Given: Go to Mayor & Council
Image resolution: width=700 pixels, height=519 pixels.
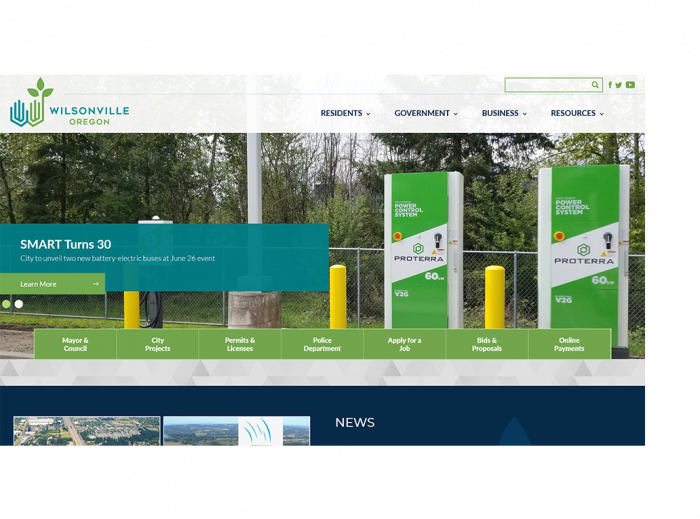Looking at the screenshot, I should pyautogui.click(x=75, y=344).
